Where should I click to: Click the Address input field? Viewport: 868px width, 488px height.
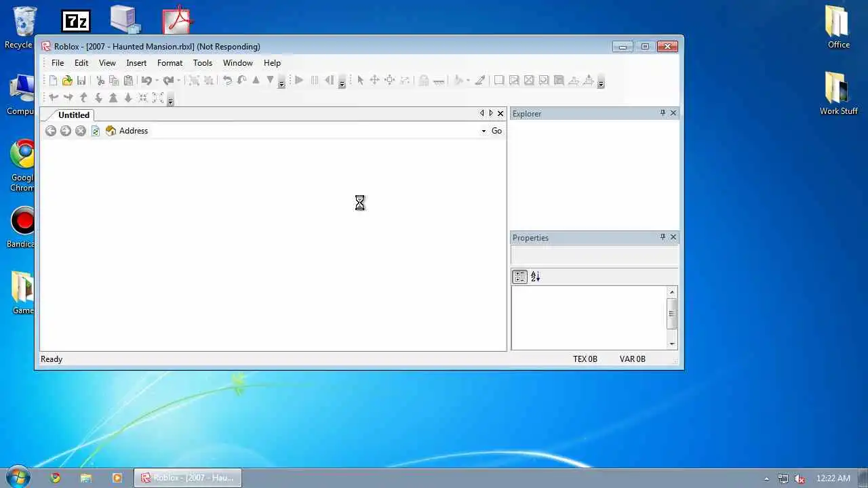pos(313,131)
